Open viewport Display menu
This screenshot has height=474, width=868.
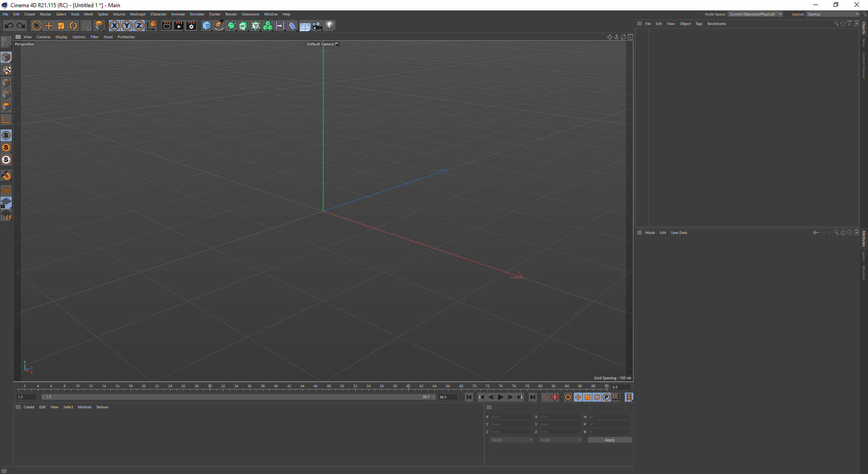61,37
